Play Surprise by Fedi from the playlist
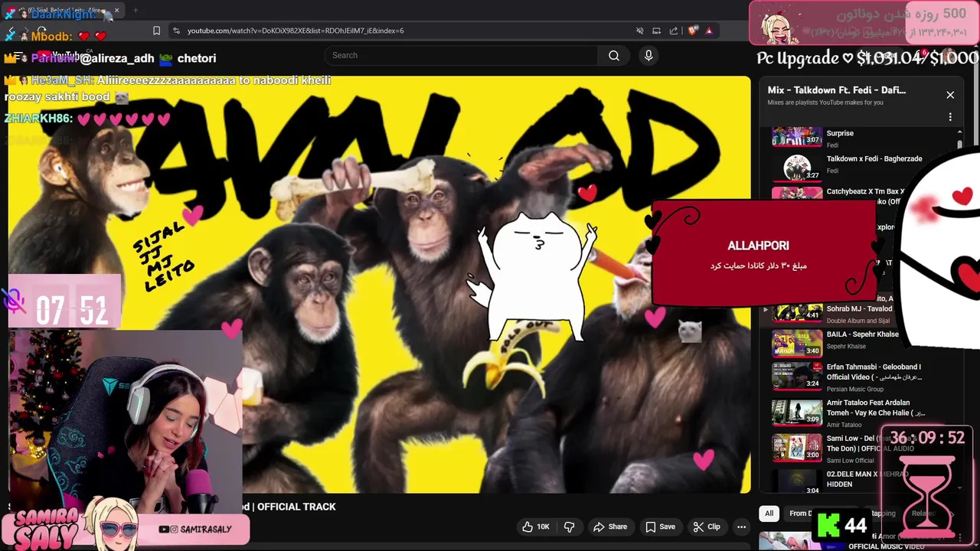Viewport: 980px width, 551px height. point(840,133)
